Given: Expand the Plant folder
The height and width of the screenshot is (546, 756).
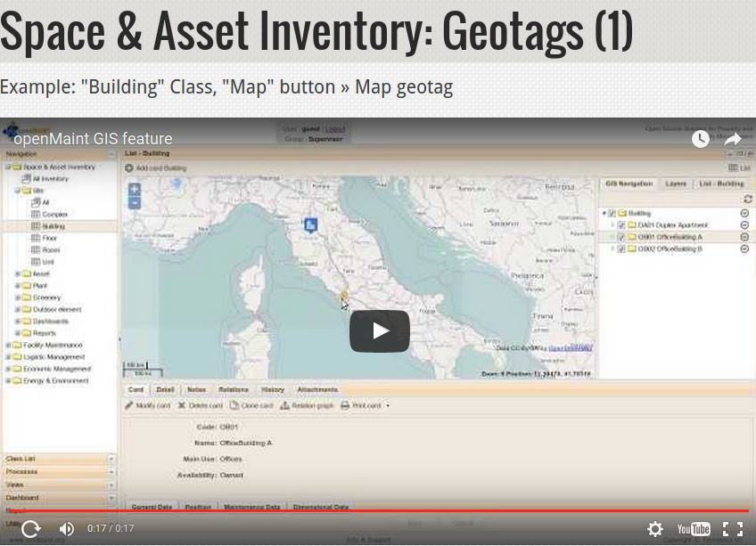Looking at the screenshot, I should click(18, 286).
